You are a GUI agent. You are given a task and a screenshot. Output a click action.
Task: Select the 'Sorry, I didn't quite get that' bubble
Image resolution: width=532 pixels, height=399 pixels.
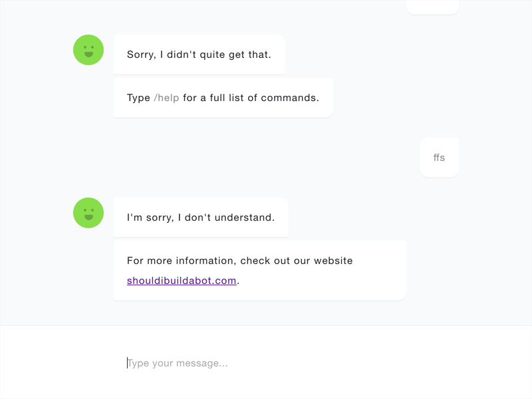pos(198,55)
